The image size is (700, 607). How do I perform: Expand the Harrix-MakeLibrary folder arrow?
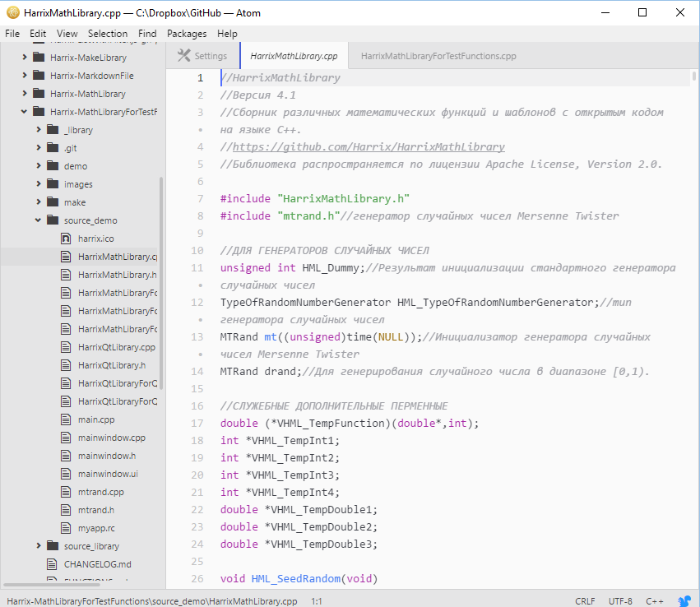tap(25, 57)
